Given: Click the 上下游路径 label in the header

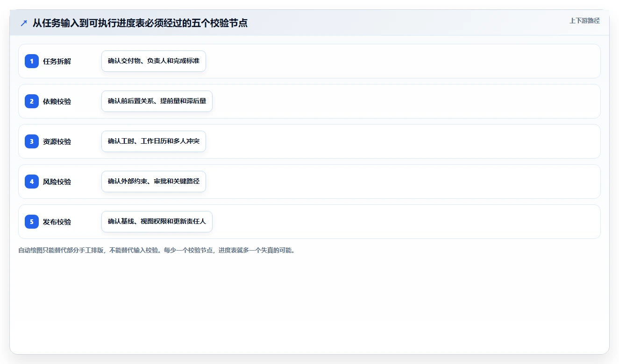Looking at the screenshot, I should [x=584, y=21].
